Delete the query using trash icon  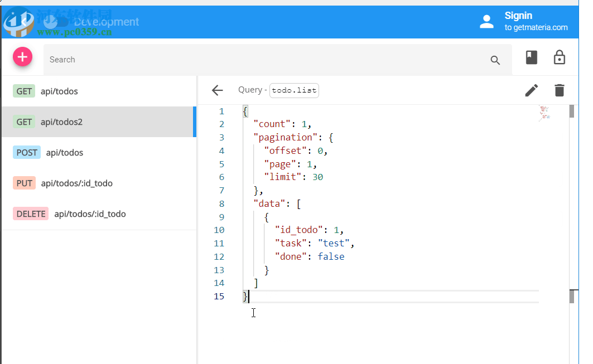click(559, 90)
